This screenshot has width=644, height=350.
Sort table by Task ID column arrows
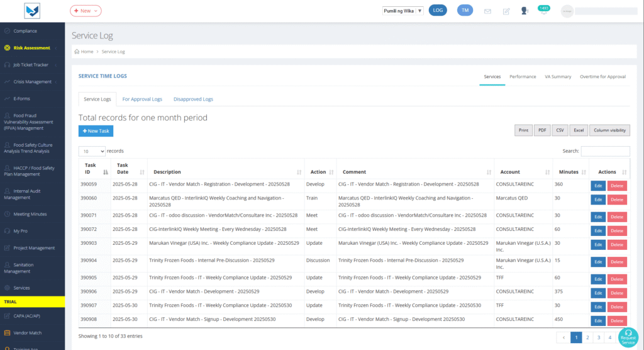106,172
